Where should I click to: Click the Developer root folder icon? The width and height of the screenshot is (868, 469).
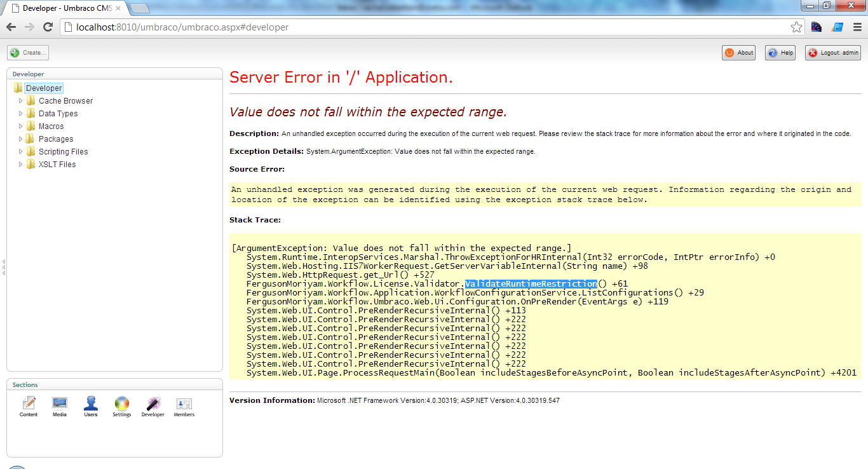(18, 88)
